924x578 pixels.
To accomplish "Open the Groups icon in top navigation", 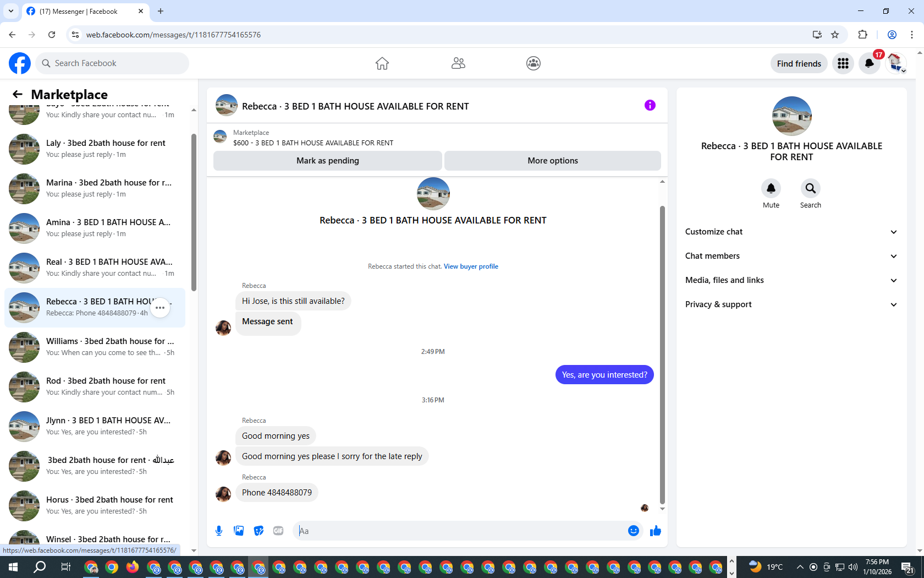I will [x=533, y=63].
